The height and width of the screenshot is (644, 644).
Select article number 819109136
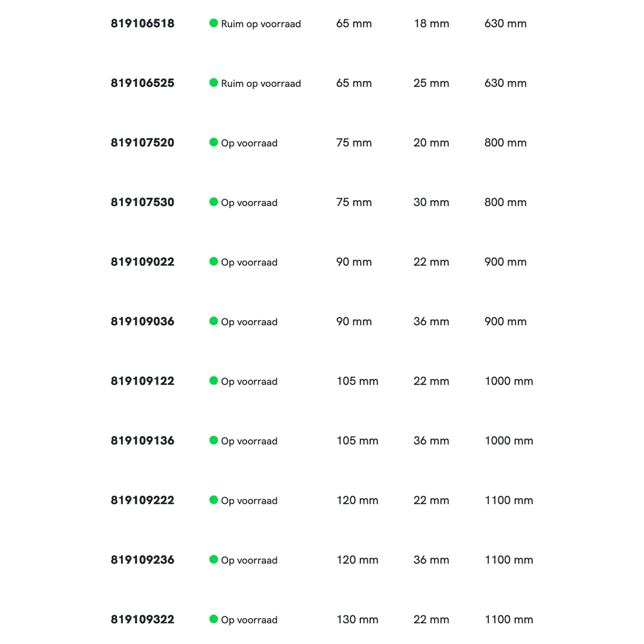[x=142, y=440]
